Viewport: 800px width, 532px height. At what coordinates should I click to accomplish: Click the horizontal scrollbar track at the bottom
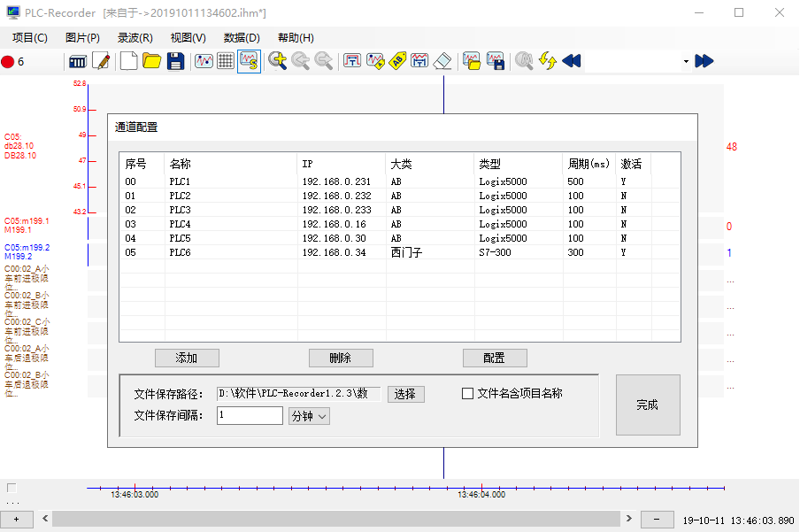point(337,519)
